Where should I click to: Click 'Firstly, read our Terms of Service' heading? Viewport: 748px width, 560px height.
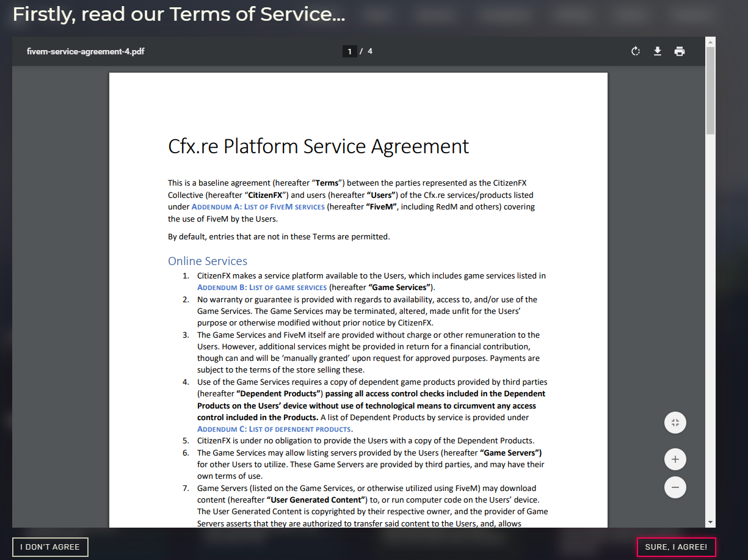click(179, 15)
